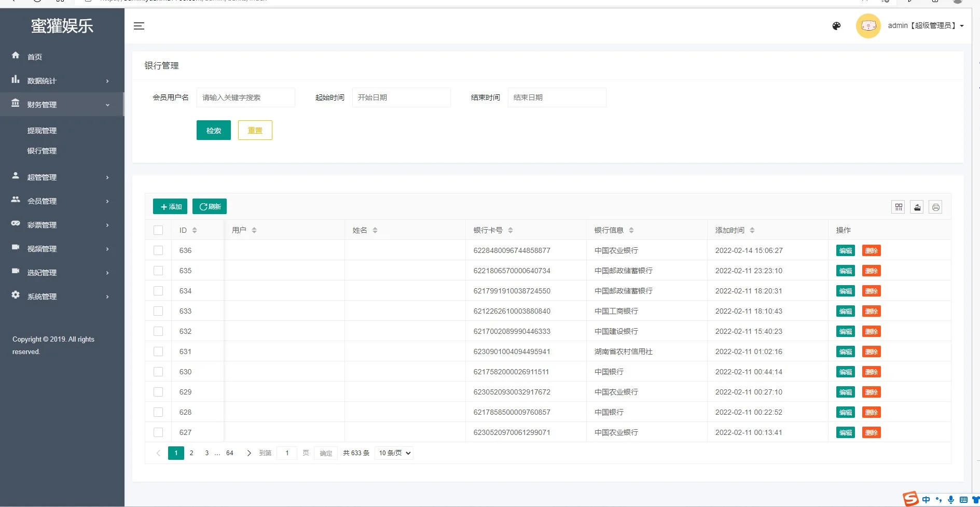Go to 首页 in the sidebar

(35, 57)
